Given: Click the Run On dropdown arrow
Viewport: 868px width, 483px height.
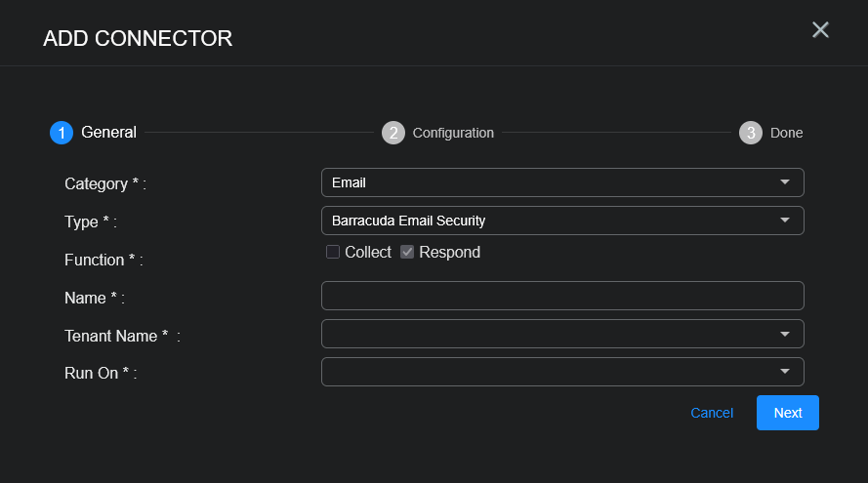Looking at the screenshot, I should point(785,372).
